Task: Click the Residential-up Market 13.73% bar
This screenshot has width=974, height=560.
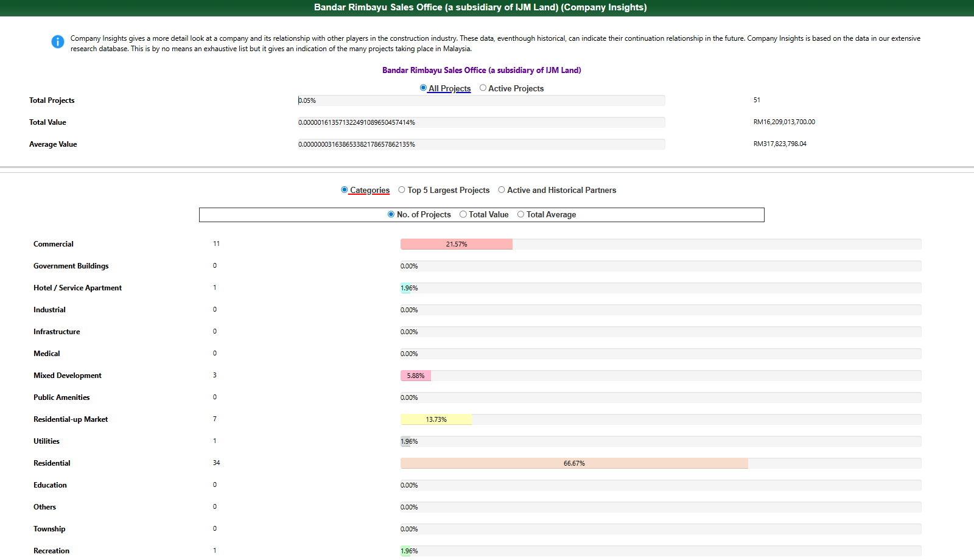Action: [436, 419]
